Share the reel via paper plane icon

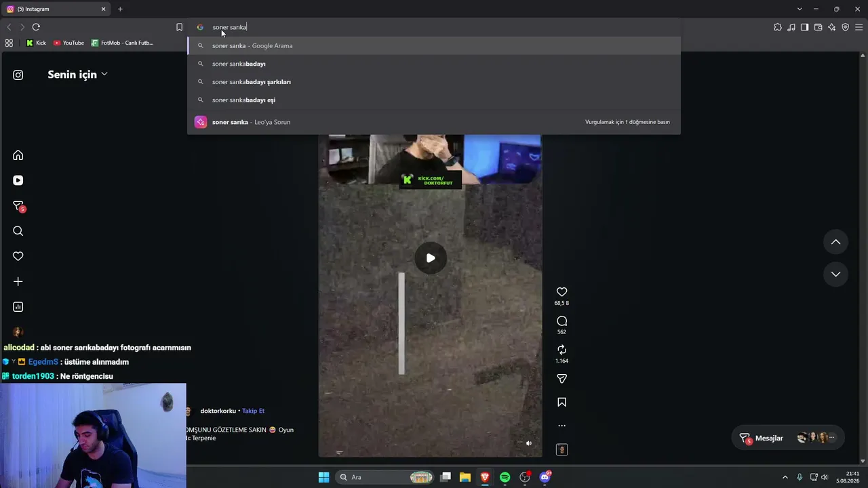pos(561,379)
